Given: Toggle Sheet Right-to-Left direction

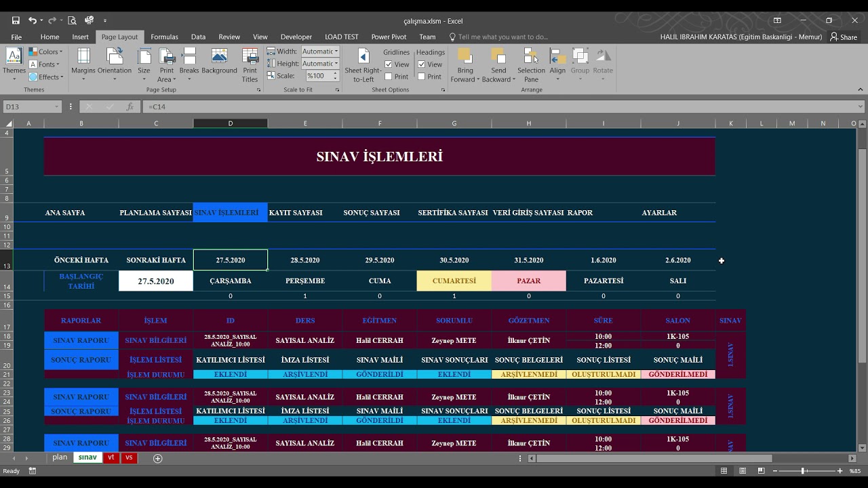Looking at the screenshot, I should pos(363,65).
